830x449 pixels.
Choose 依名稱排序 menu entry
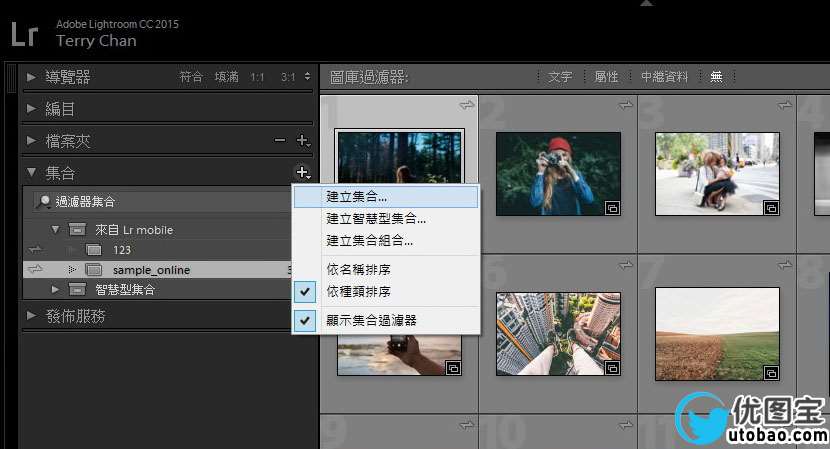click(x=386, y=270)
